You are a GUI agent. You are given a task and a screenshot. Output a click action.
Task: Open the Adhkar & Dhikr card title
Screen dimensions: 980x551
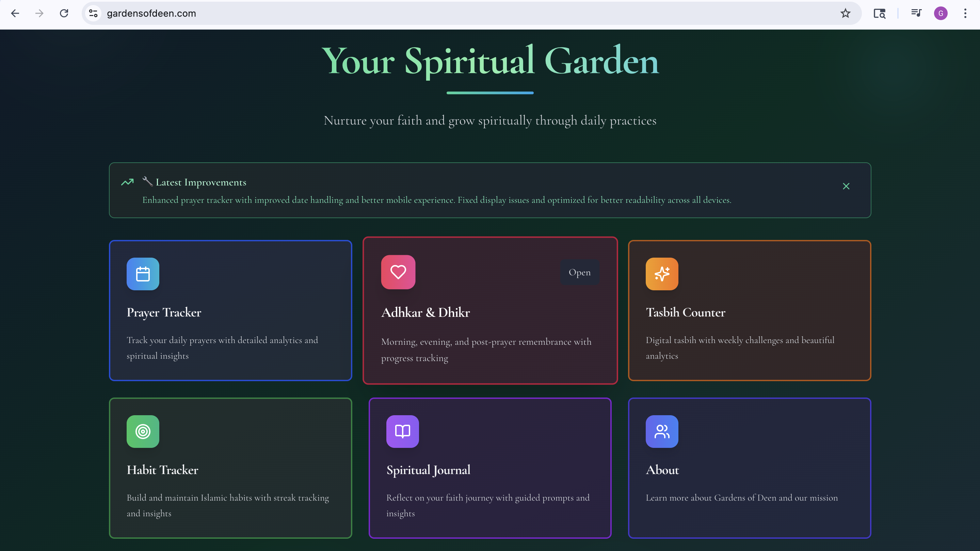425,312
